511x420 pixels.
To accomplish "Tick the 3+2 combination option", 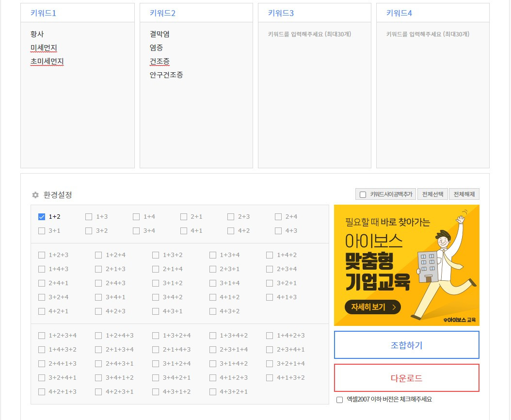I will [x=89, y=231].
